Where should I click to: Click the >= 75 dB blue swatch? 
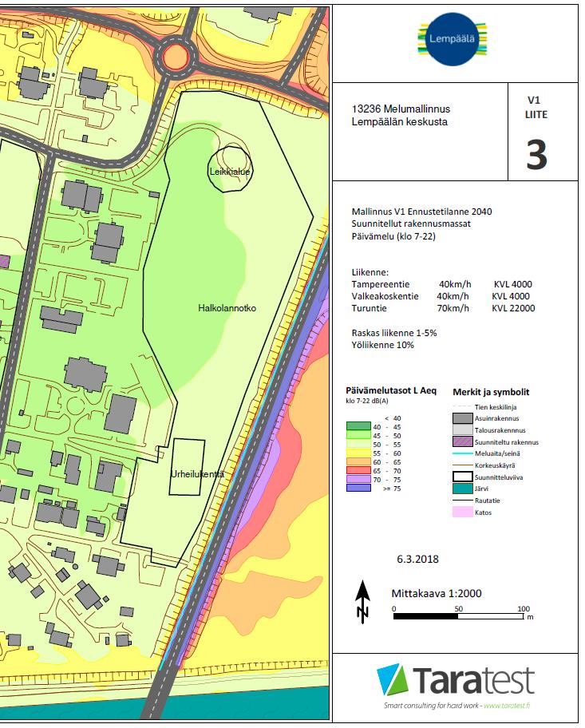358,488
